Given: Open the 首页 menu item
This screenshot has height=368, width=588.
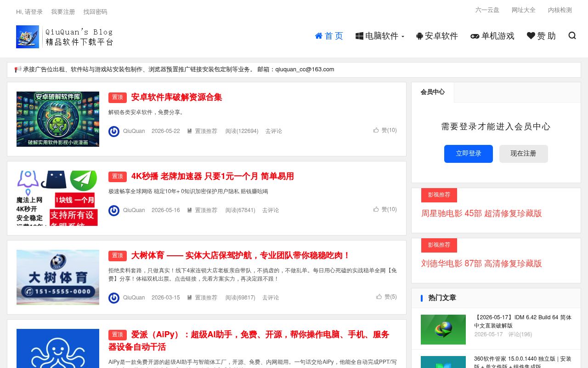Looking at the screenshot, I should pos(329,36).
